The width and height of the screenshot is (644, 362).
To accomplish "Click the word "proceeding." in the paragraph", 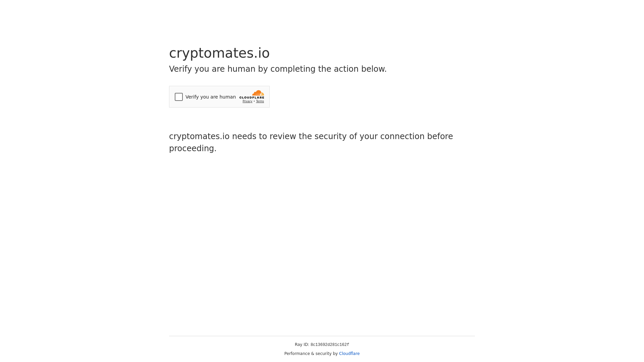I will click(193, 148).
